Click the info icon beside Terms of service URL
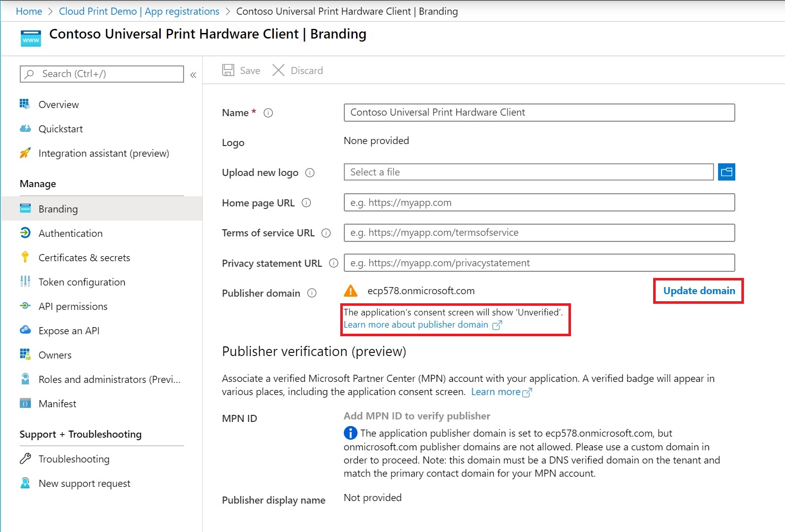The height and width of the screenshot is (532, 785). 326,233
